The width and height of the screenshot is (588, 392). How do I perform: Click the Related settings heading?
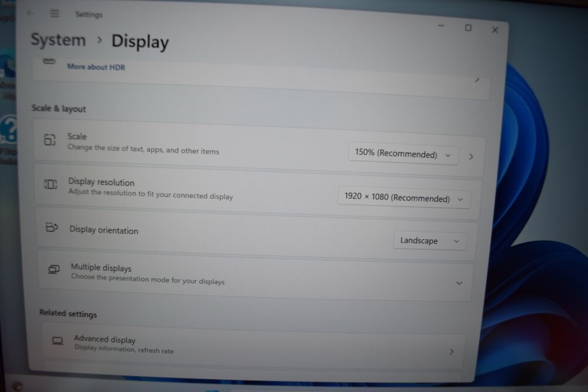point(68,313)
